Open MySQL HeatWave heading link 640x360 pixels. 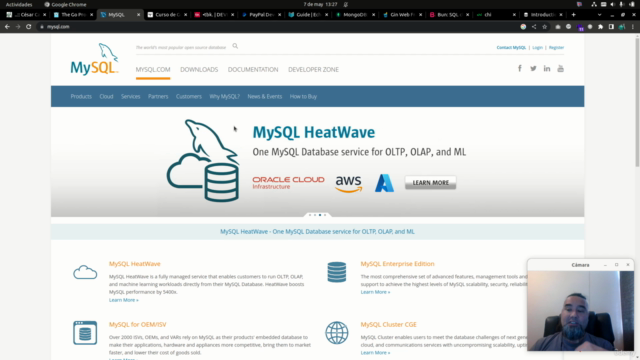coord(135,264)
